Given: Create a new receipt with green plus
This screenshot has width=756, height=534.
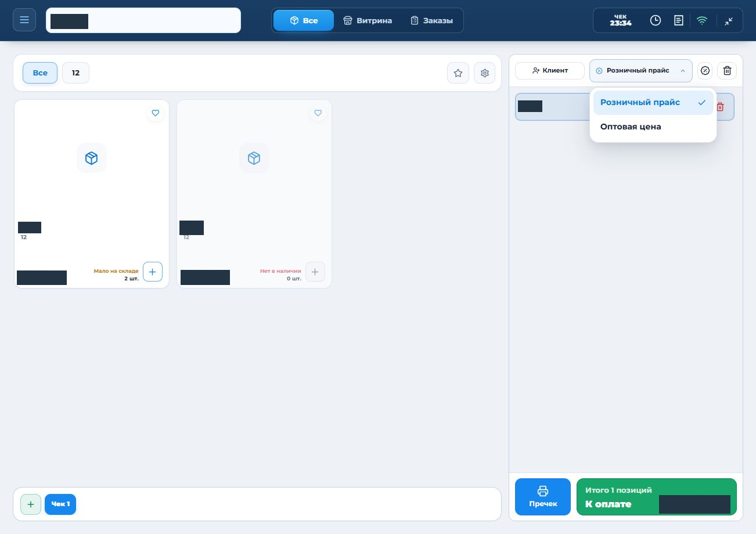Looking at the screenshot, I should [x=31, y=504].
